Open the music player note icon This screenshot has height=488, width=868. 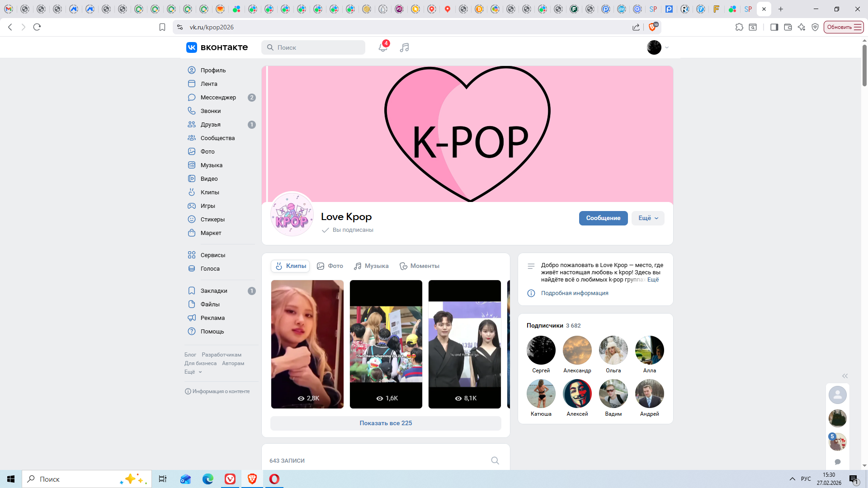click(x=404, y=47)
